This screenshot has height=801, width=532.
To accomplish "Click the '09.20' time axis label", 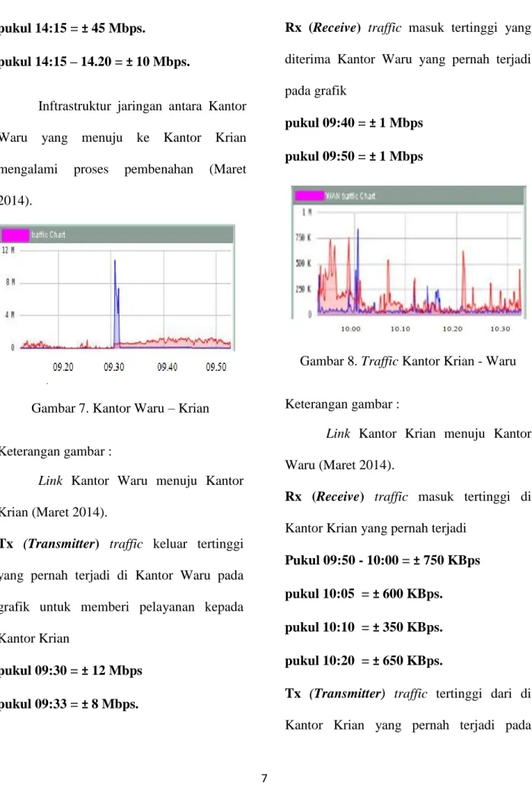I will [x=63, y=367].
